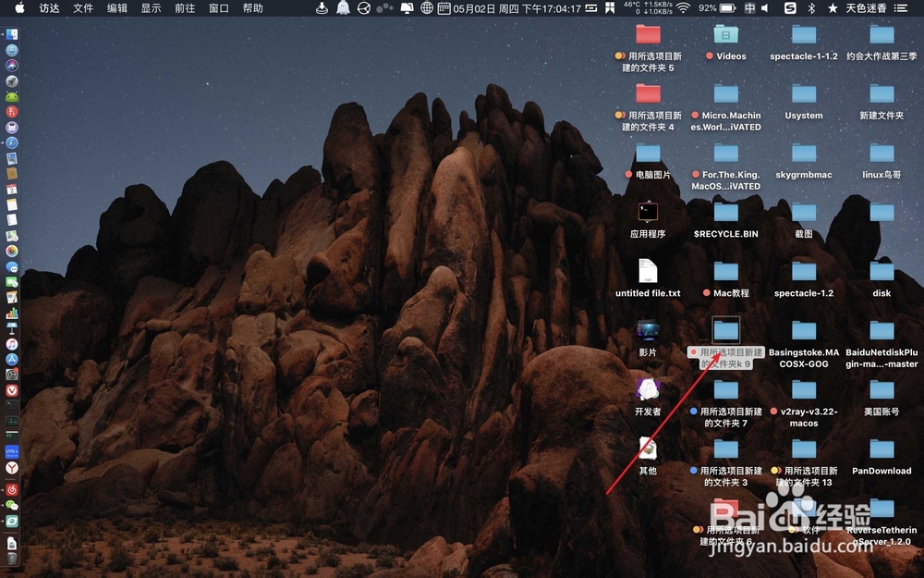Open WeChat from the dock

12,506
